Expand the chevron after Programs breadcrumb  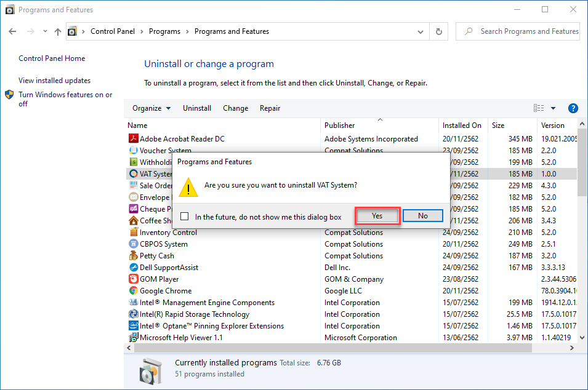click(188, 32)
